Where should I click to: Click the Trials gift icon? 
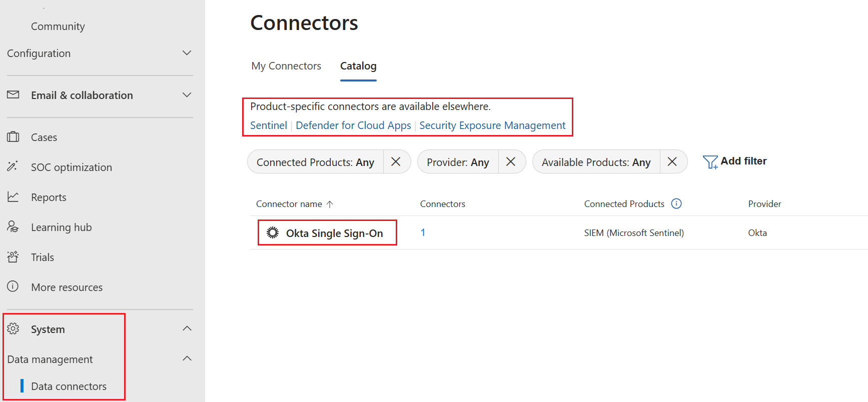coord(13,257)
